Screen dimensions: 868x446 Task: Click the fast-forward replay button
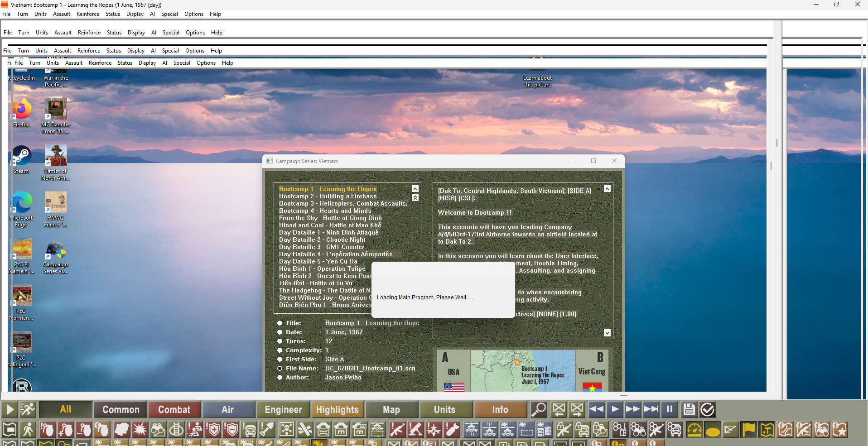633,409
